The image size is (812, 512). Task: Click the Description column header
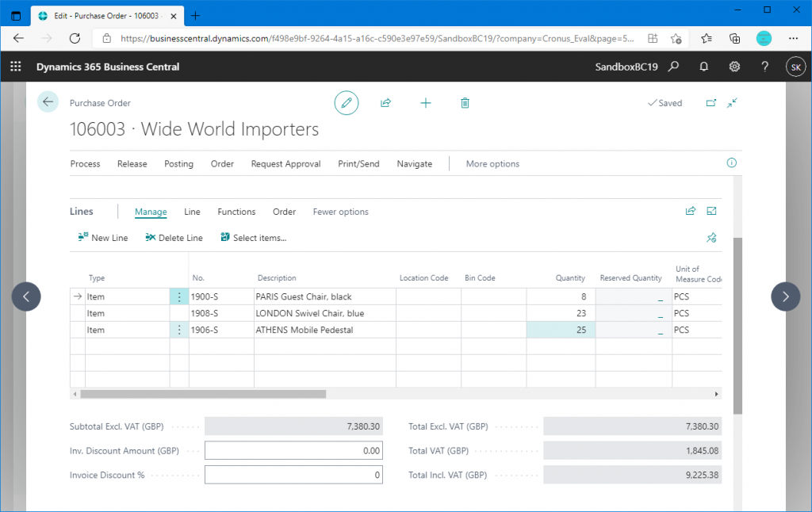coord(277,278)
